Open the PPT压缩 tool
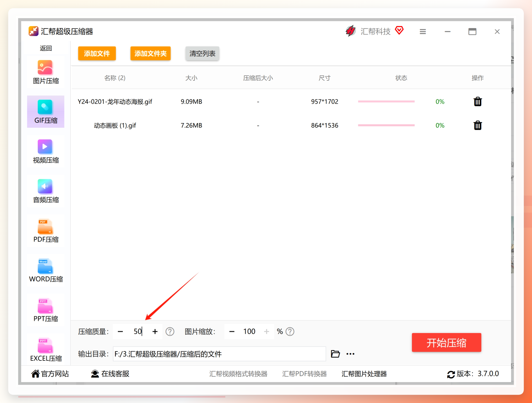Image resolution: width=532 pixels, height=403 pixels. (46, 310)
